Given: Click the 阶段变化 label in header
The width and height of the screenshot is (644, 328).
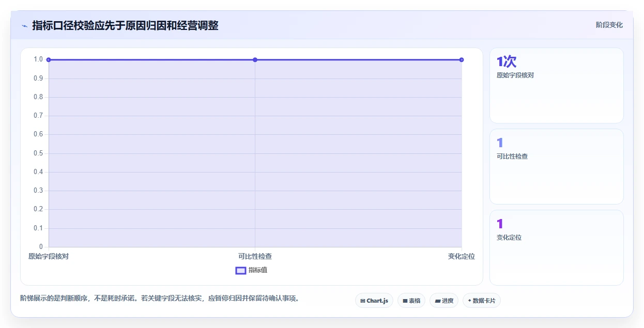Looking at the screenshot, I should pyautogui.click(x=609, y=25).
